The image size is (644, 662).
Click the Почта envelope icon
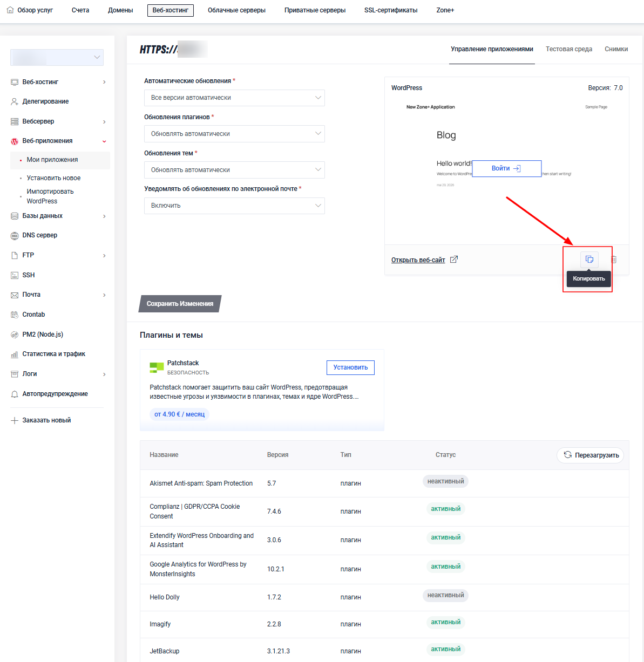(15, 295)
